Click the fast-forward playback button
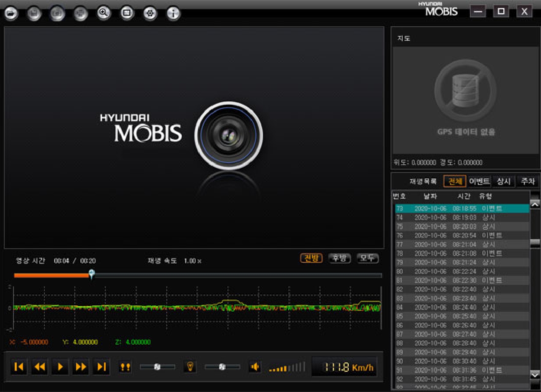 pos(81,367)
